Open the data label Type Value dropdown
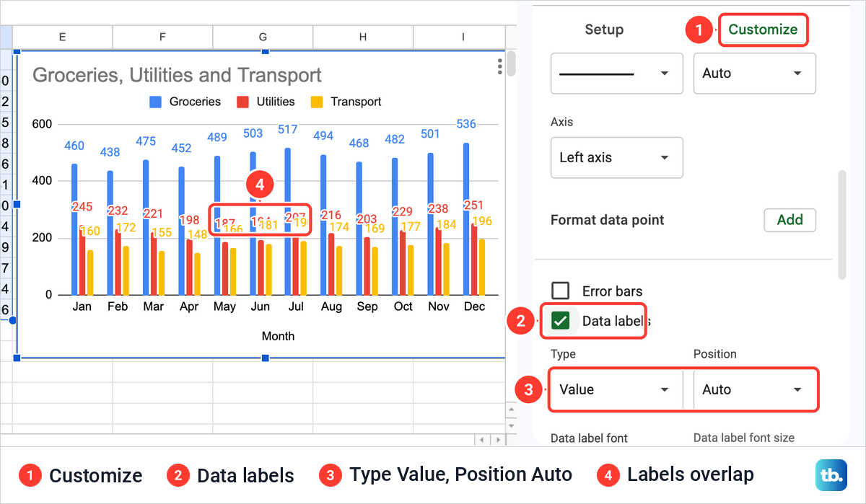Viewport: 866px width, 504px height. [x=616, y=389]
